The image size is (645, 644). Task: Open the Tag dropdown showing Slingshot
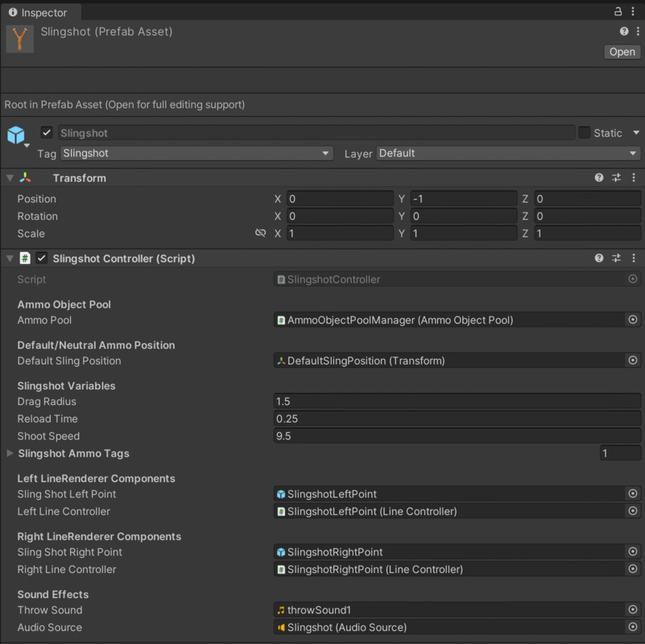[x=196, y=154]
